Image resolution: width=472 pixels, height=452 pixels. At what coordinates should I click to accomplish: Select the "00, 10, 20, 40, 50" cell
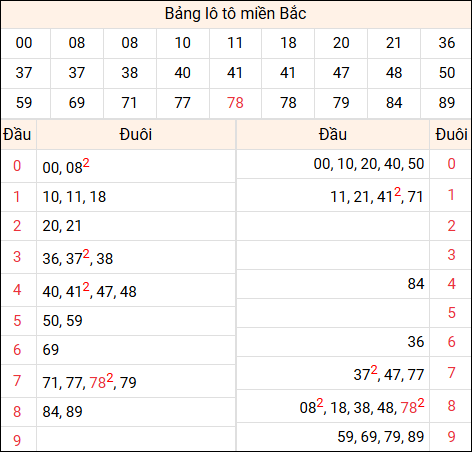(333, 164)
